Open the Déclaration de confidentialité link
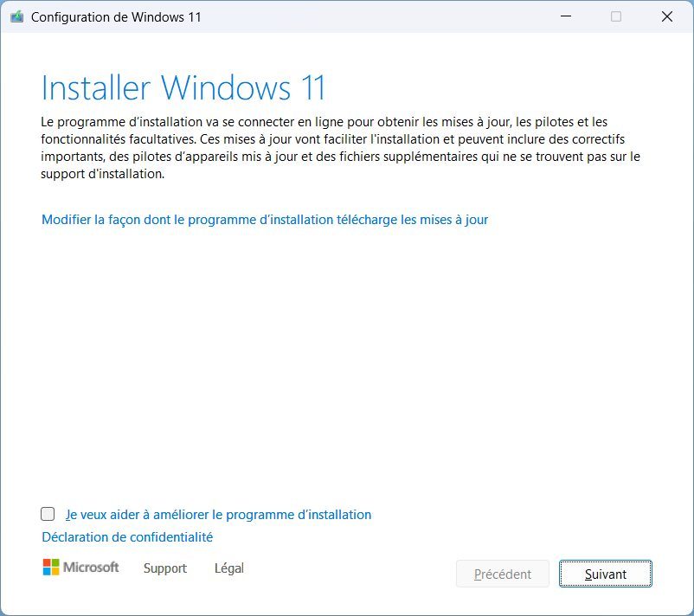 [127, 537]
